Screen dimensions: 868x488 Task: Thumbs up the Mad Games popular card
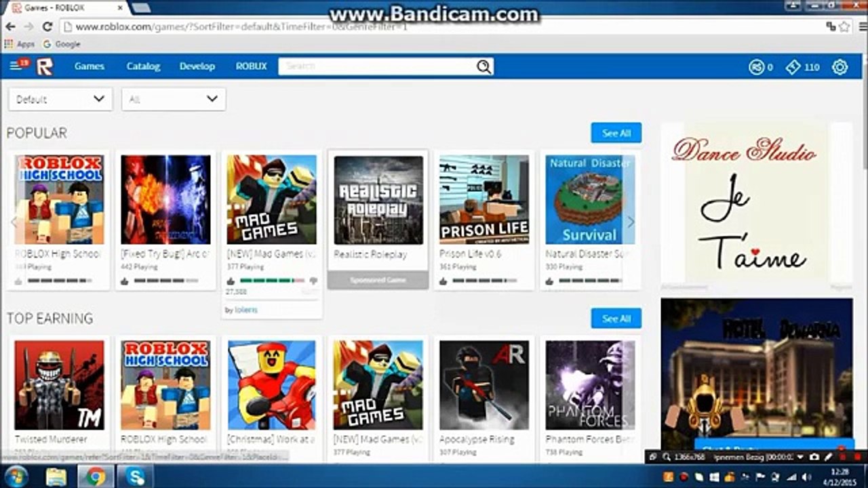(231, 281)
